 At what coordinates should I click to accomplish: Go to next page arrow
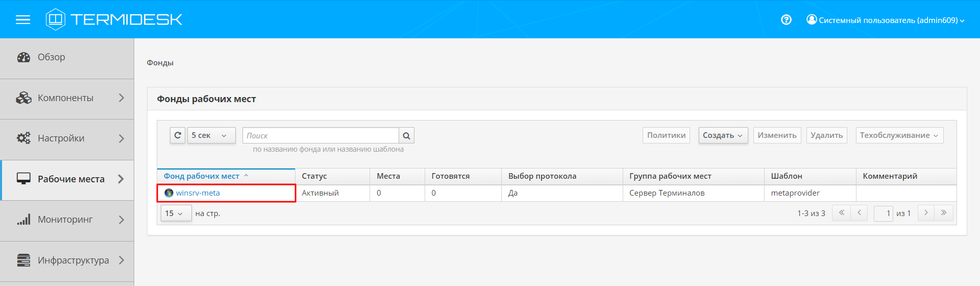[x=926, y=213]
